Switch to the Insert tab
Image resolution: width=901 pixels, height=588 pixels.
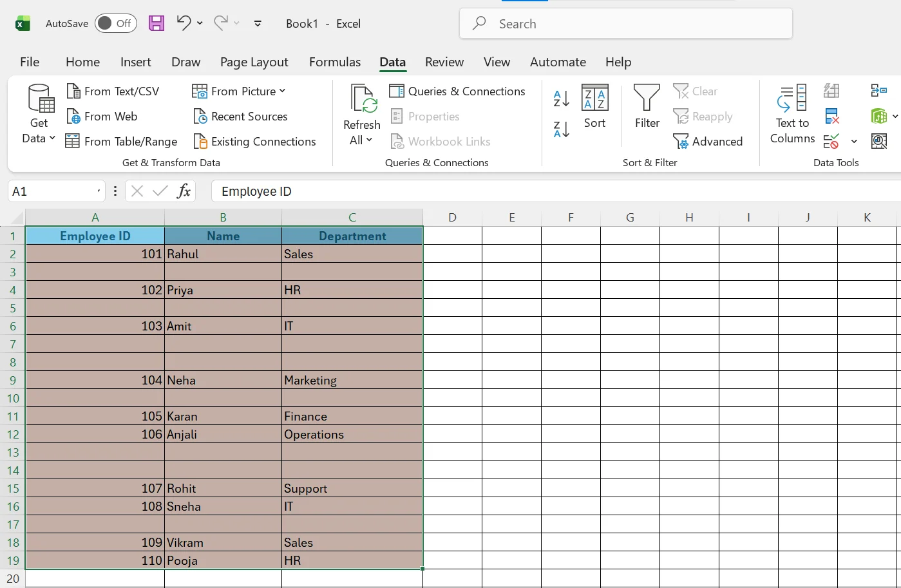click(136, 62)
